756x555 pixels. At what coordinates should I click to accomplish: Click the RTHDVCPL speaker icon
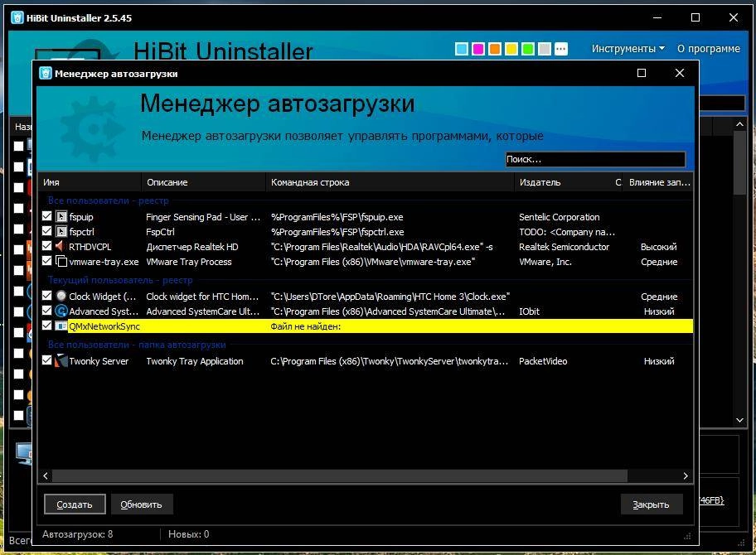coord(61,247)
